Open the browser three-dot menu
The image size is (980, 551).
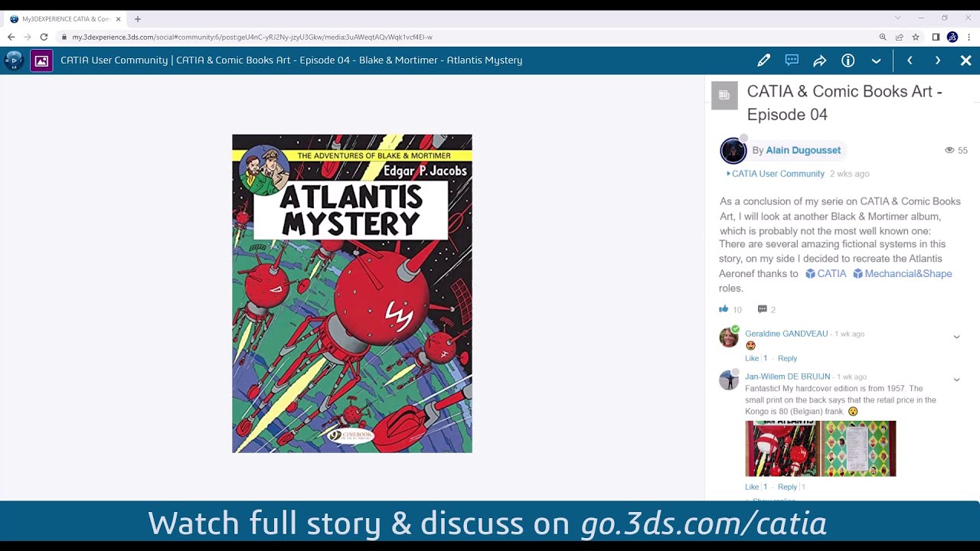coord(969,37)
